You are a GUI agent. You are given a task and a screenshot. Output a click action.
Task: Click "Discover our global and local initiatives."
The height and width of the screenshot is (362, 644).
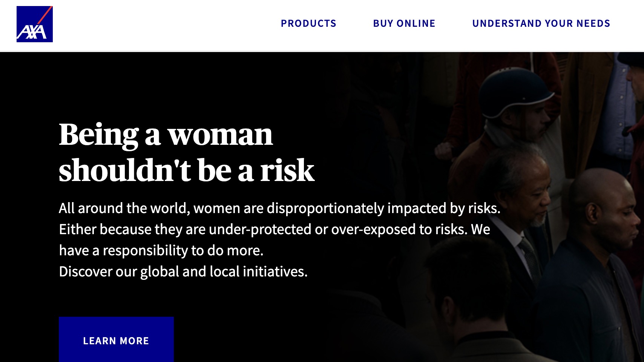point(183,271)
